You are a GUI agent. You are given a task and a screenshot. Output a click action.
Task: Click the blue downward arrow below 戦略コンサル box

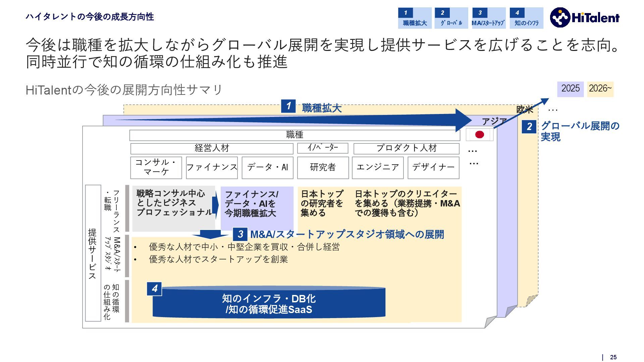[210, 234]
